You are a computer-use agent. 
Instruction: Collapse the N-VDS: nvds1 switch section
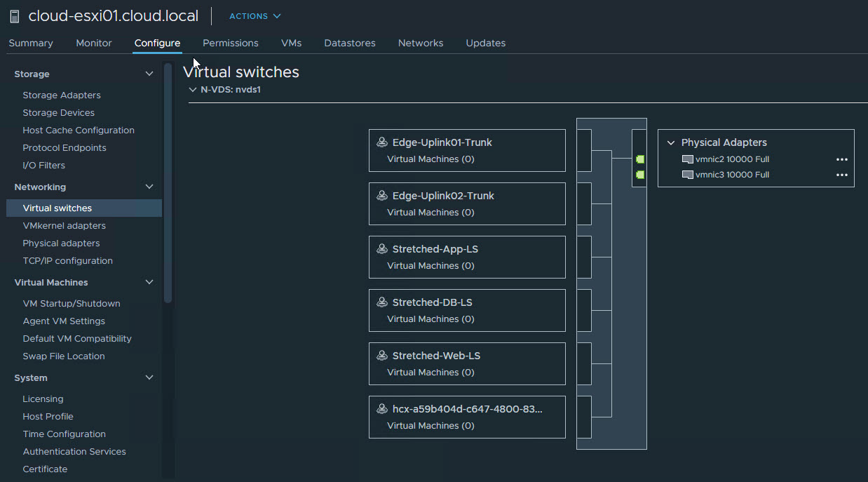(x=193, y=90)
